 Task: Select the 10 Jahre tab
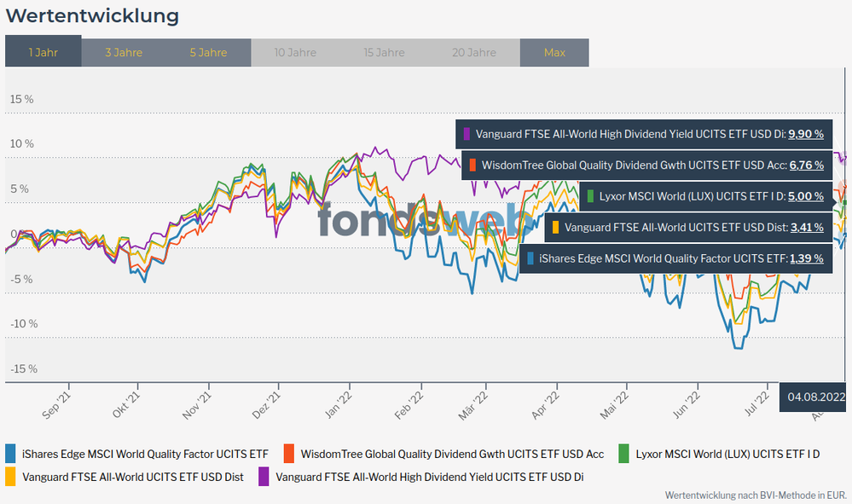coord(295,52)
